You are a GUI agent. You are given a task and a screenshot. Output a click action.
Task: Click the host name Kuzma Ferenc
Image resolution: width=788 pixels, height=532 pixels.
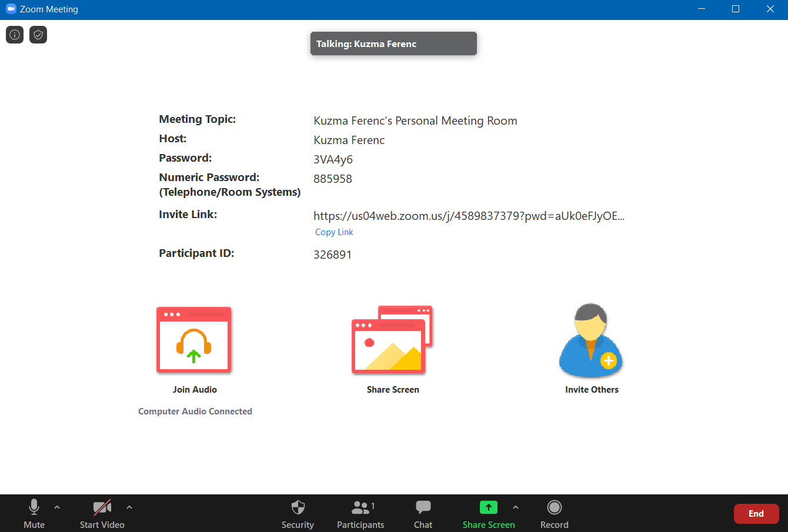349,140
